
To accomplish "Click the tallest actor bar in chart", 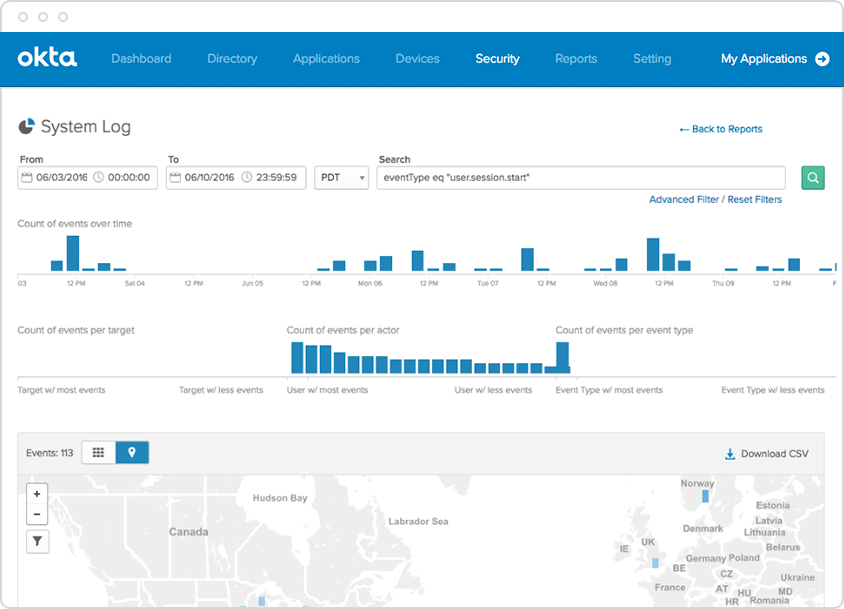I will [297, 358].
